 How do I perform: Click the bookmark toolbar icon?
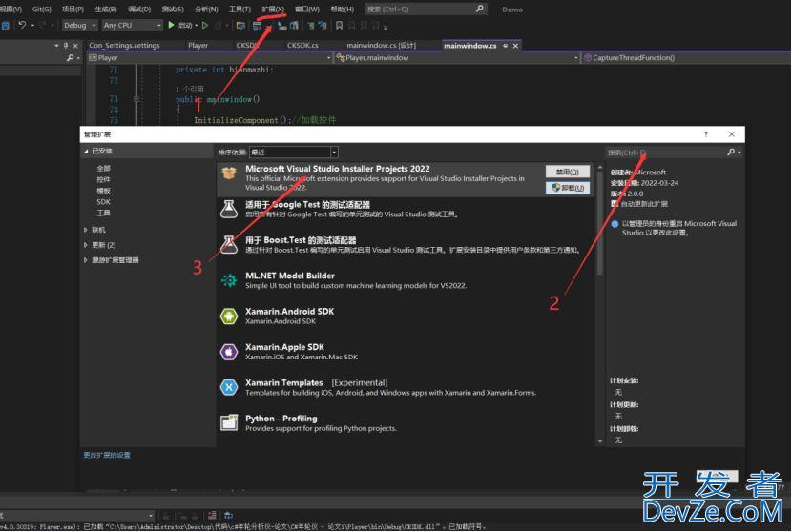pos(339,25)
